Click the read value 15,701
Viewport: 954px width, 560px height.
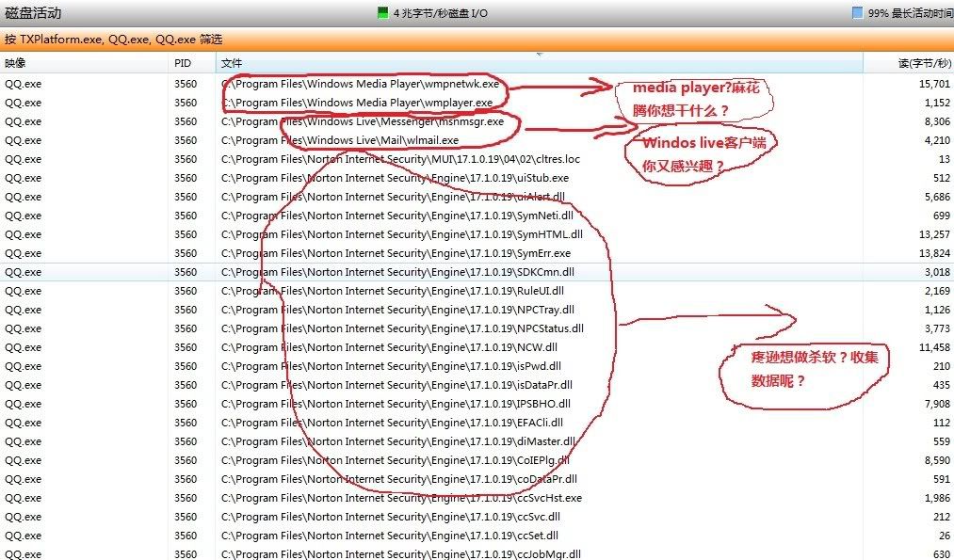coord(934,84)
